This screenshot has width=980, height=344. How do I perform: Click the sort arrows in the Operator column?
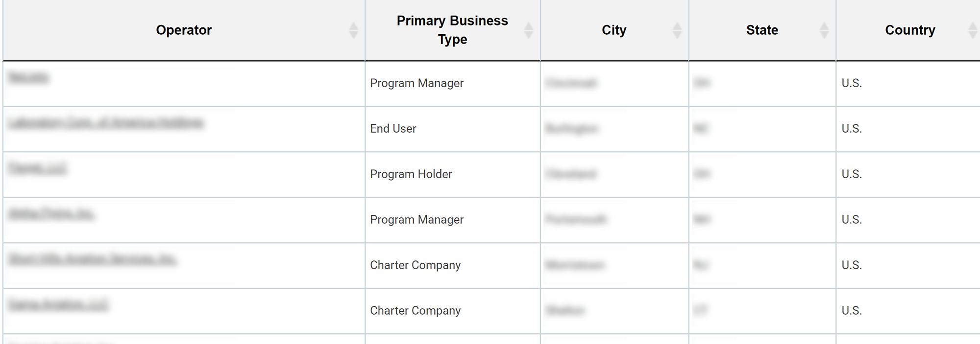click(x=353, y=30)
